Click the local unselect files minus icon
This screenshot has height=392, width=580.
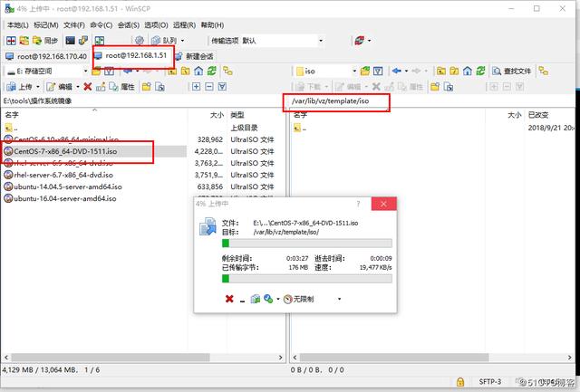tap(209, 87)
